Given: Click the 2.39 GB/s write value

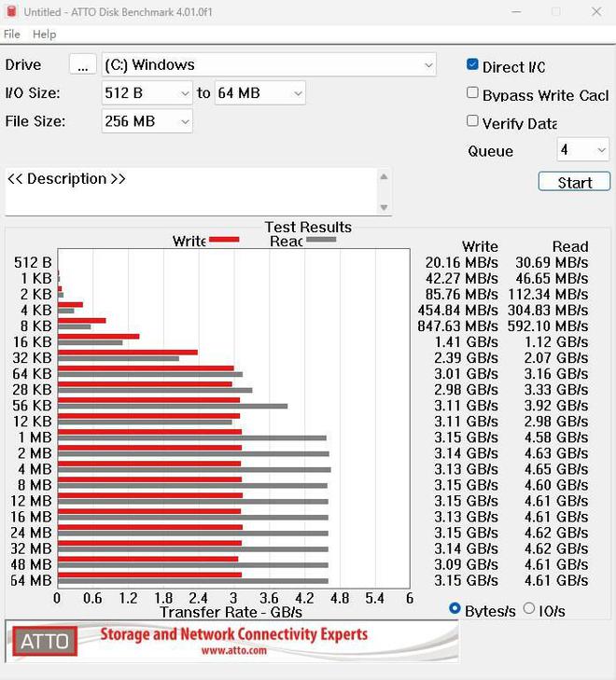Looking at the screenshot, I should [466, 358].
